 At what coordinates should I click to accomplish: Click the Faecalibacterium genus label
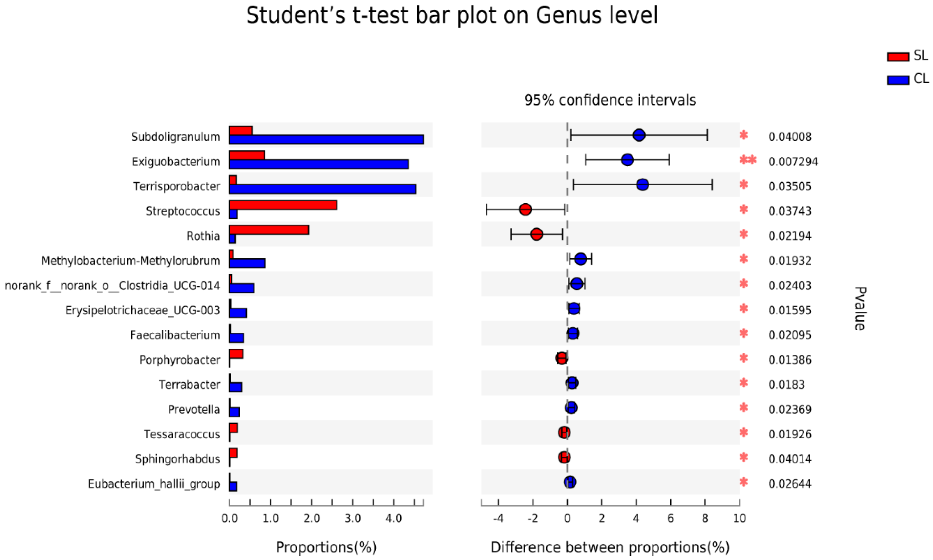coord(175,335)
